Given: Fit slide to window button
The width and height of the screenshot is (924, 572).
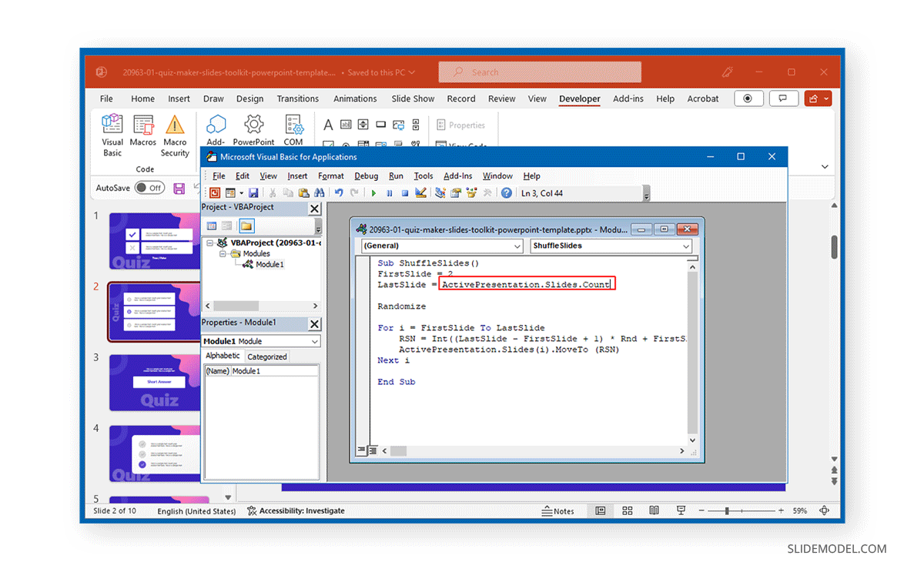Looking at the screenshot, I should click(x=825, y=510).
